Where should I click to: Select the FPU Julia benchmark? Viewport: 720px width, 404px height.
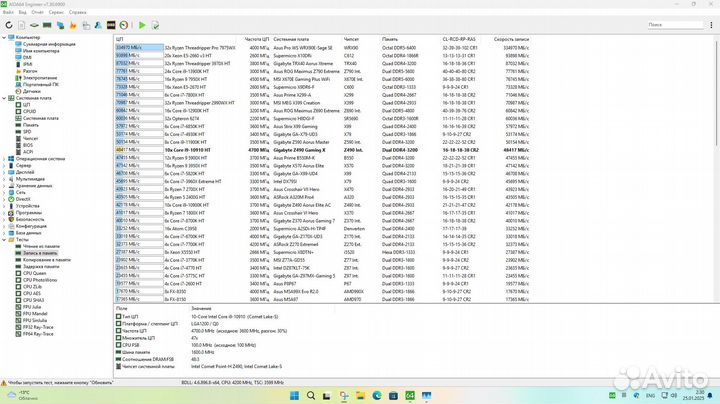[35, 305]
